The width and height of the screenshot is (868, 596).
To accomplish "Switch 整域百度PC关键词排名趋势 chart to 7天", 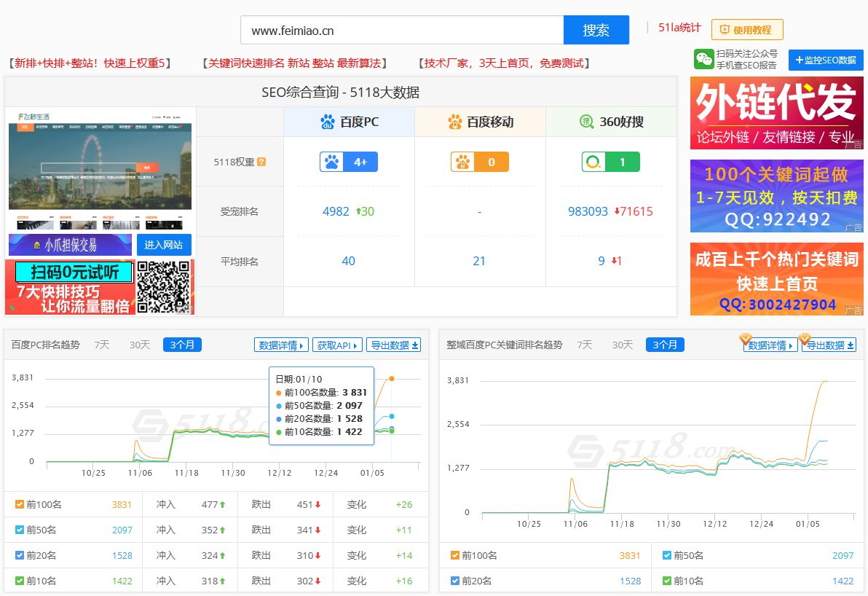I will tap(585, 345).
